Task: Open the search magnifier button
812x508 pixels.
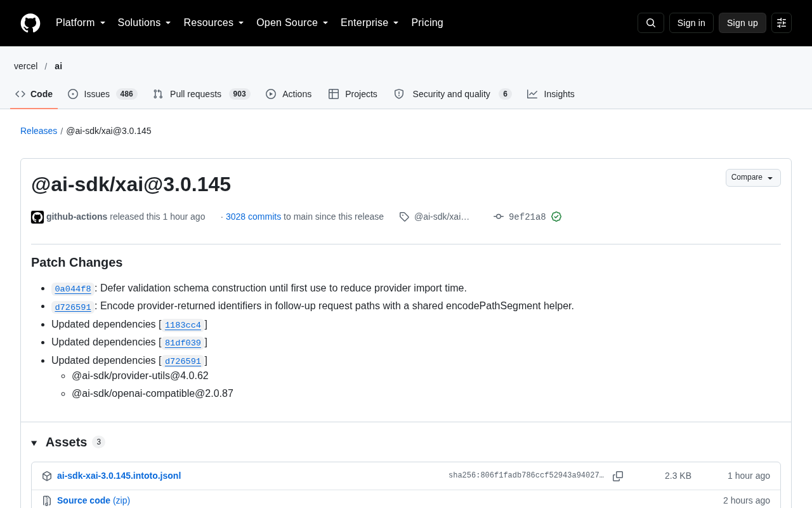Action: [x=651, y=23]
